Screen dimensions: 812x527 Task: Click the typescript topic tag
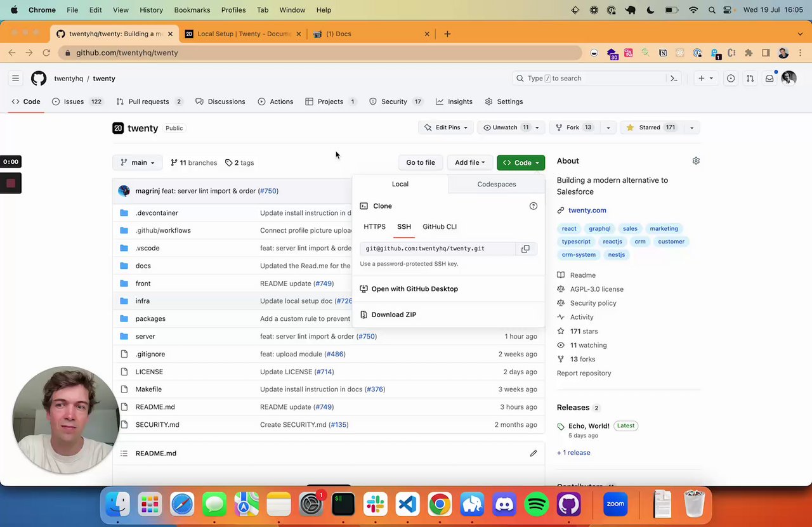click(576, 242)
